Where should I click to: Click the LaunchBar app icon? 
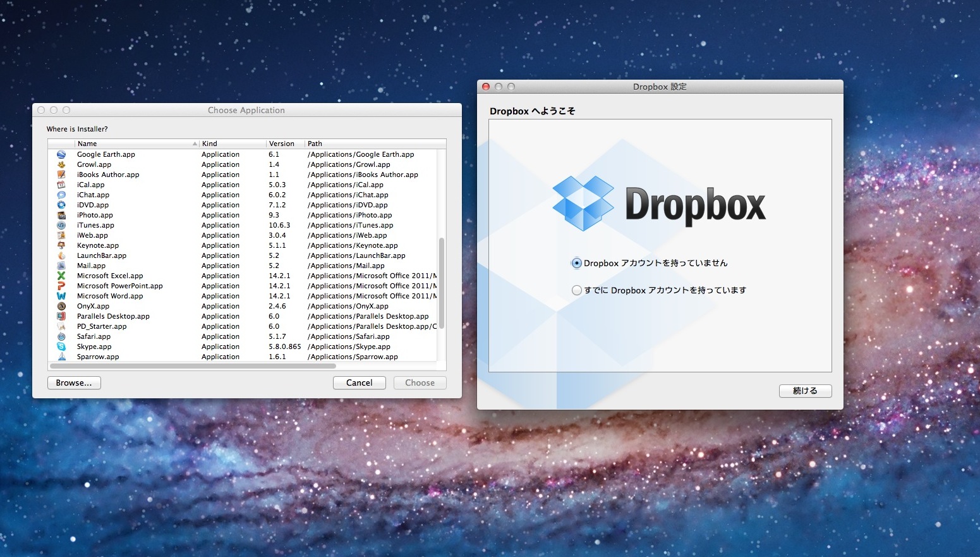point(61,255)
